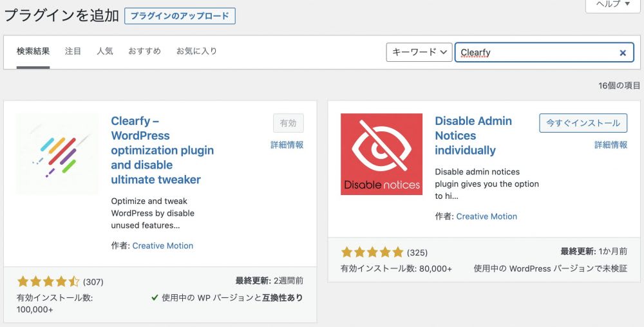
Task: Click the Disable notices plugin logo
Action: coord(381,154)
